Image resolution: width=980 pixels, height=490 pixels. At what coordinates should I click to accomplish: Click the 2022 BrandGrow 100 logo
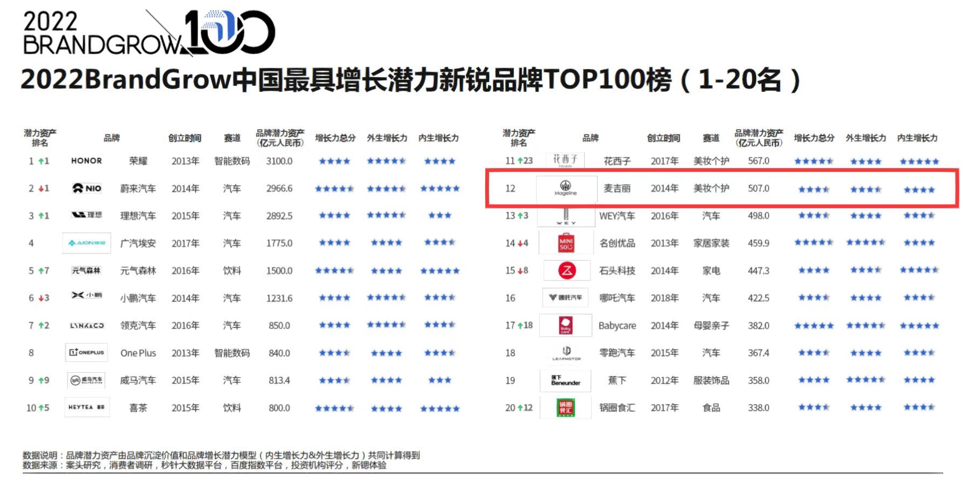click(x=149, y=32)
